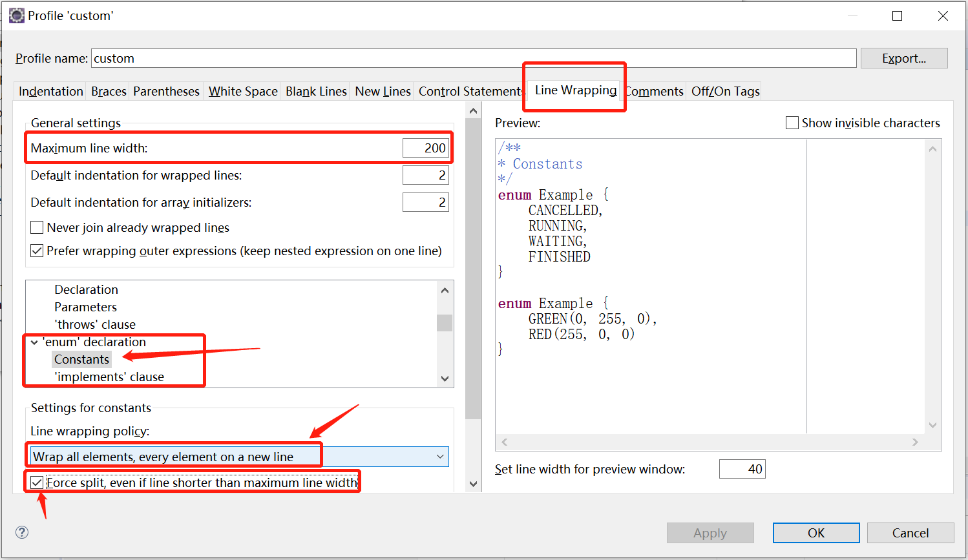Screen dimensions: 968x560
Task: Uncheck "Force split, even if line shorter"
Action: [x=37, y=482]
